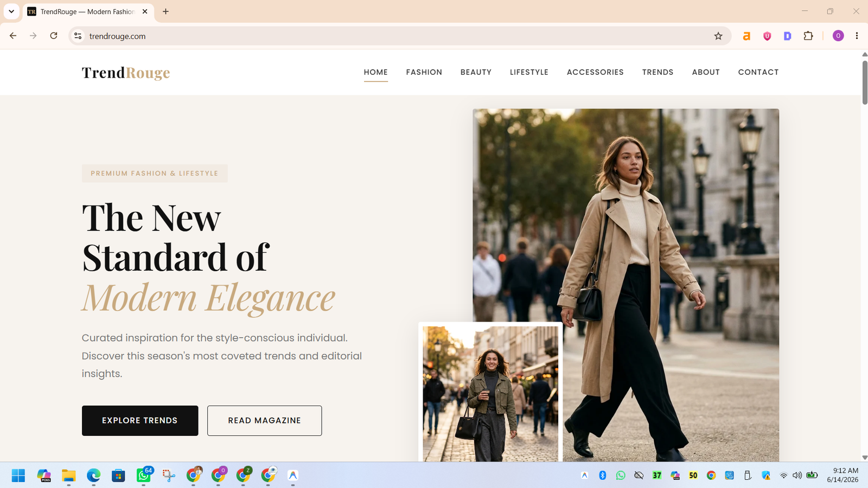The image size is (868, 488).
Task: Click the Bluetooth tray icon
Action: (x=602, y=475)
